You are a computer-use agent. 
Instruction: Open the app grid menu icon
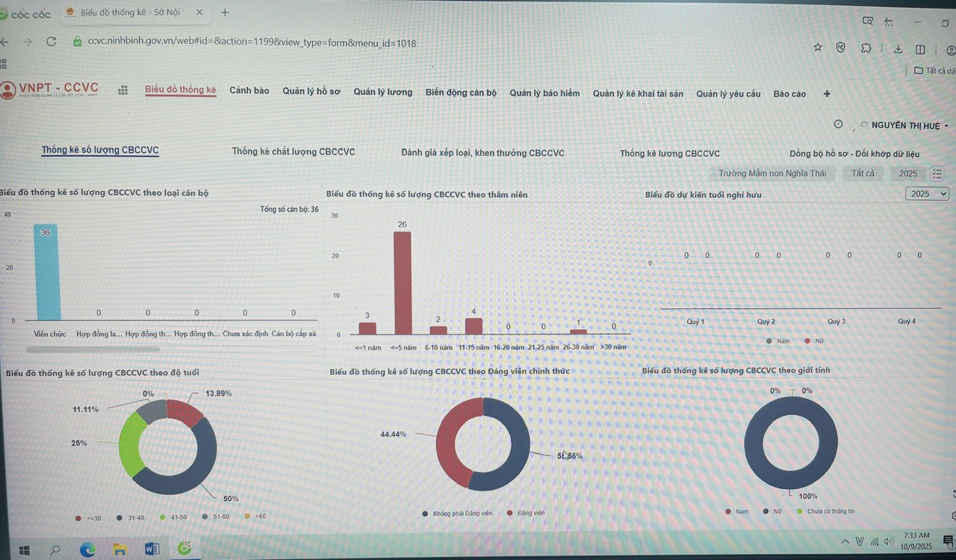(x=123, y=90)
